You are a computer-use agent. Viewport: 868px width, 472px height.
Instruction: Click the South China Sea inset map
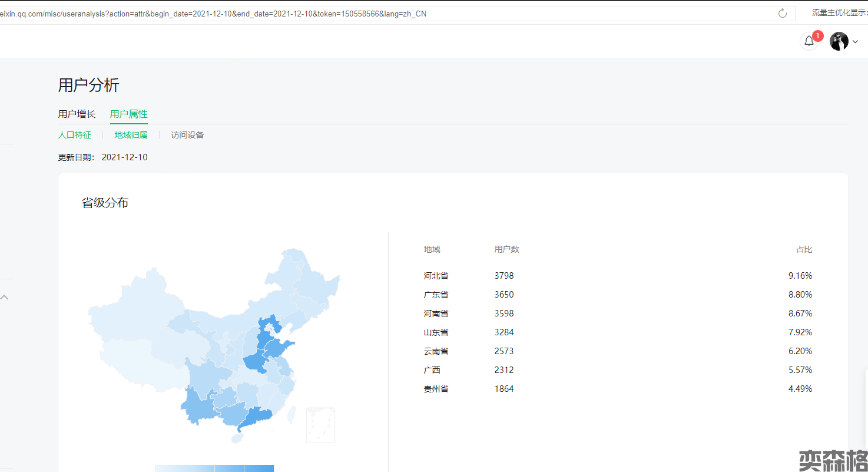[320, 425]
